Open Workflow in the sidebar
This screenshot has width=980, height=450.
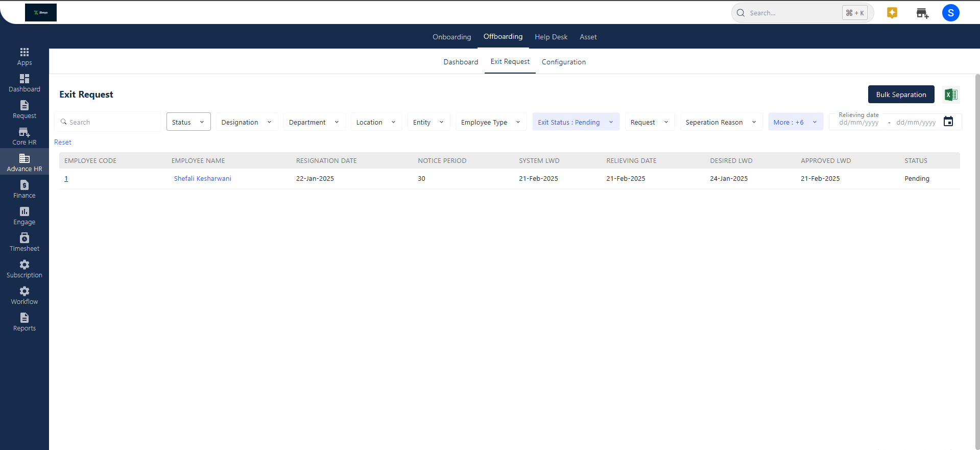click(x=25, y=295)
